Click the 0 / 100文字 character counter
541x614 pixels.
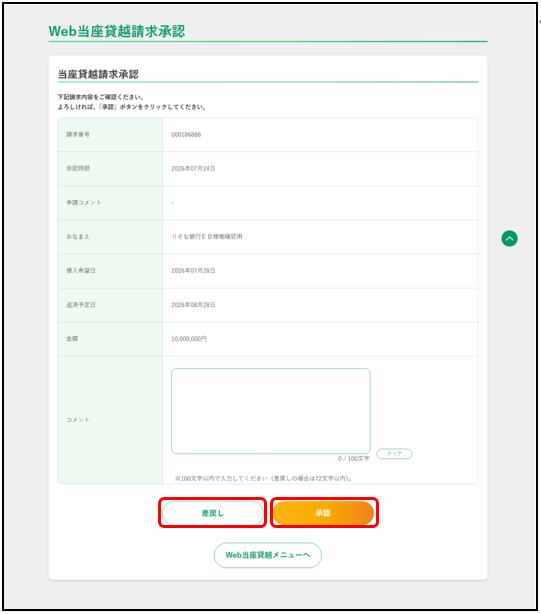353,459
